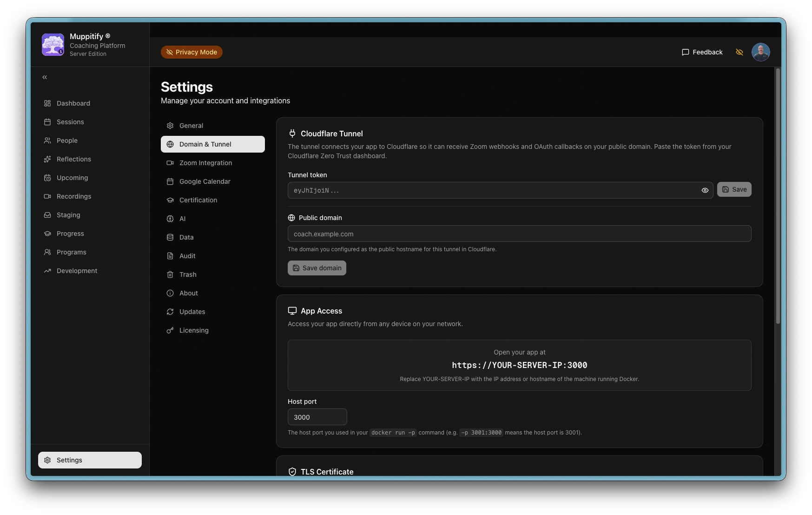812x515 pixels.
Task: Select the Staging inbox icon
Action: (47, 215)
